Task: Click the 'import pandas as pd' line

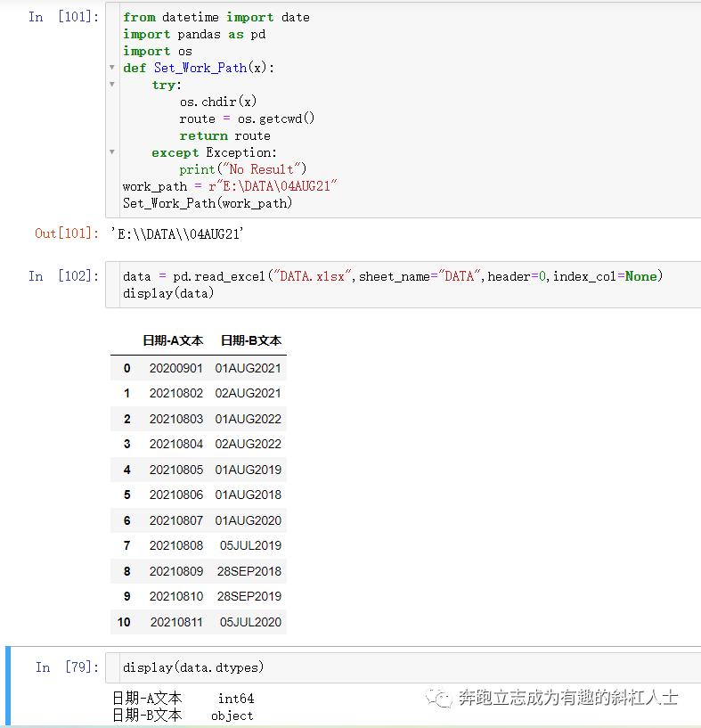Action: point(194,35)
